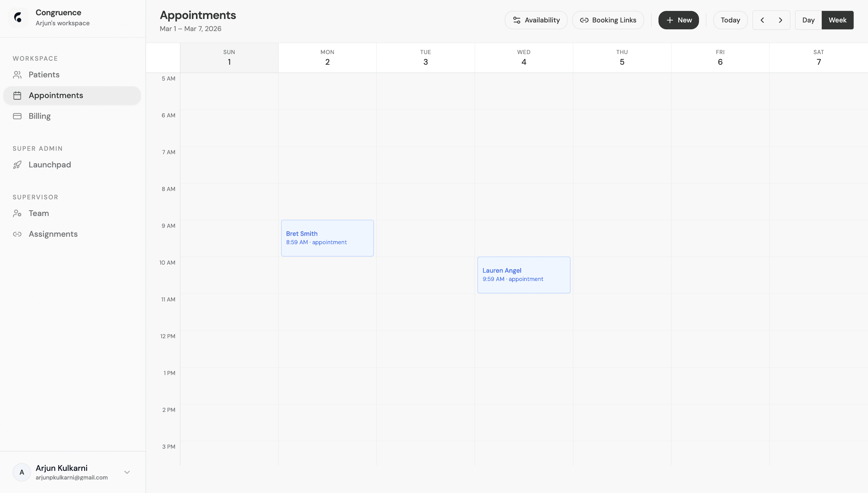The height and width of the screenshot is (493, 868).
Task: Select the Appointments tab highlighted in sidebar
Action: pos(55,95)
